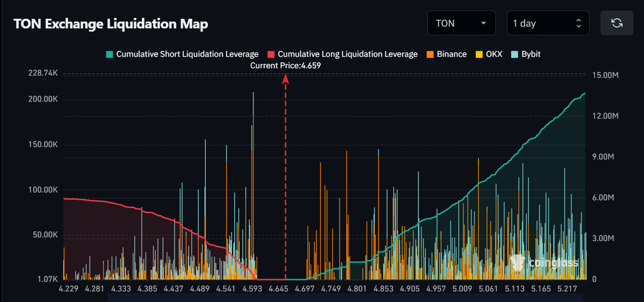This screenshot has height=302, width=644.
Task: Click the 5.217 price axis label
Action: point(567,289)
